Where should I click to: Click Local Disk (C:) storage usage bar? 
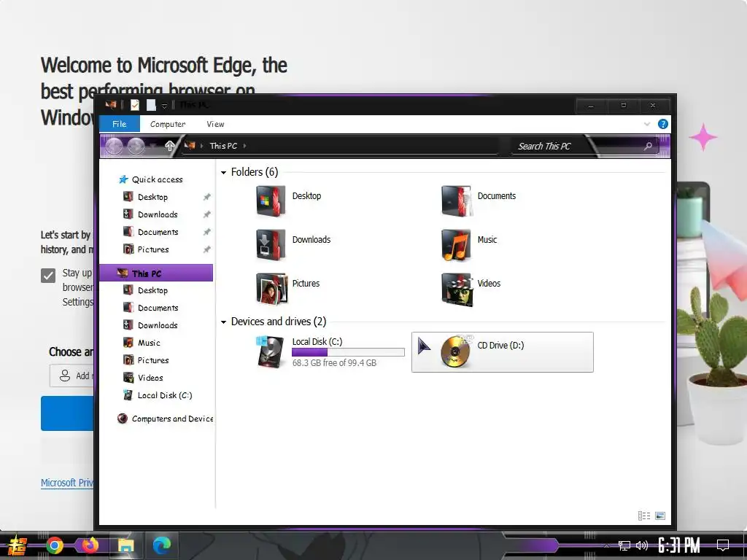pos(348,352)
